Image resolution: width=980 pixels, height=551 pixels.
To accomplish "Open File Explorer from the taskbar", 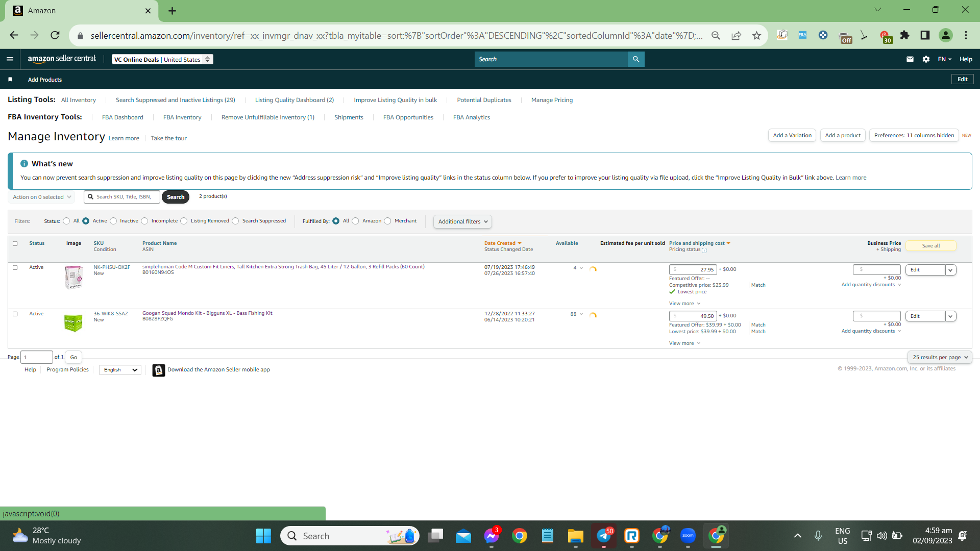I will coord(575,536).
